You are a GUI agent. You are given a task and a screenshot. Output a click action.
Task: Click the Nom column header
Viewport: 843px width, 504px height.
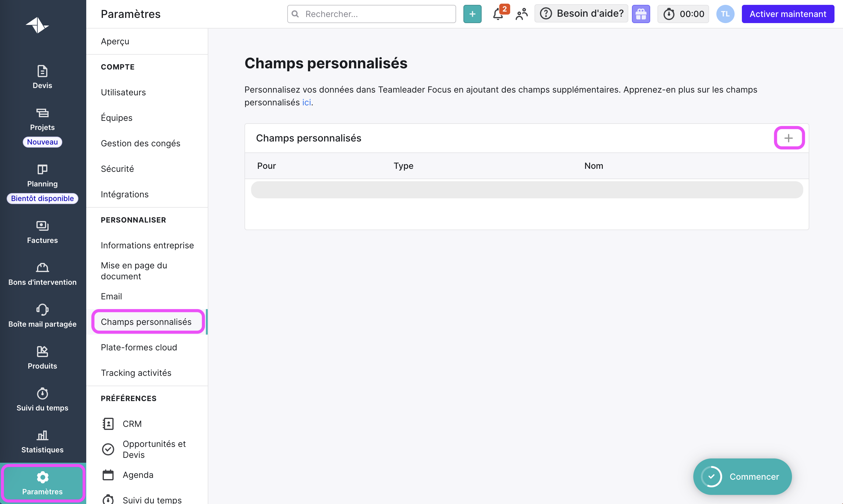[x=593, y=166]
